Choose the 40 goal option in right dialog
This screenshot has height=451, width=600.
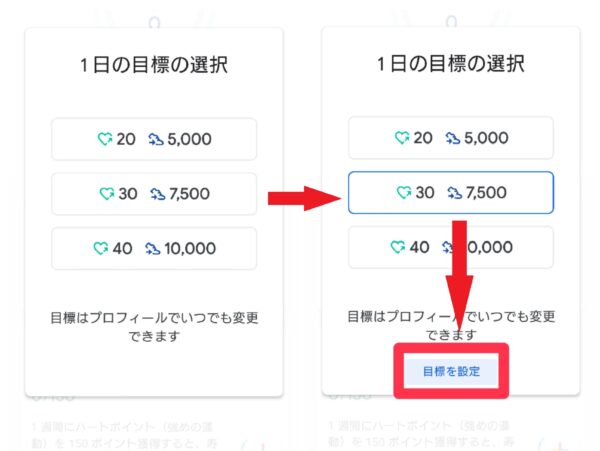point(451,247)
